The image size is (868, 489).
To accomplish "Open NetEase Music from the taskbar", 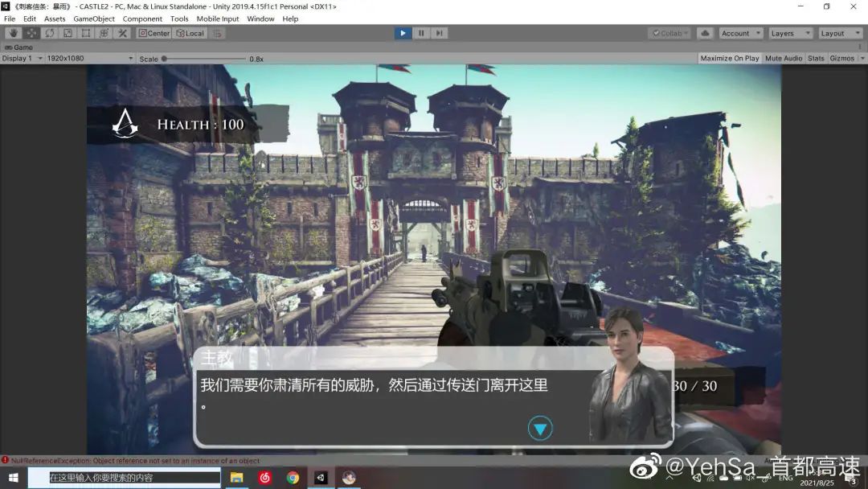I will click(x=265, y=478).
